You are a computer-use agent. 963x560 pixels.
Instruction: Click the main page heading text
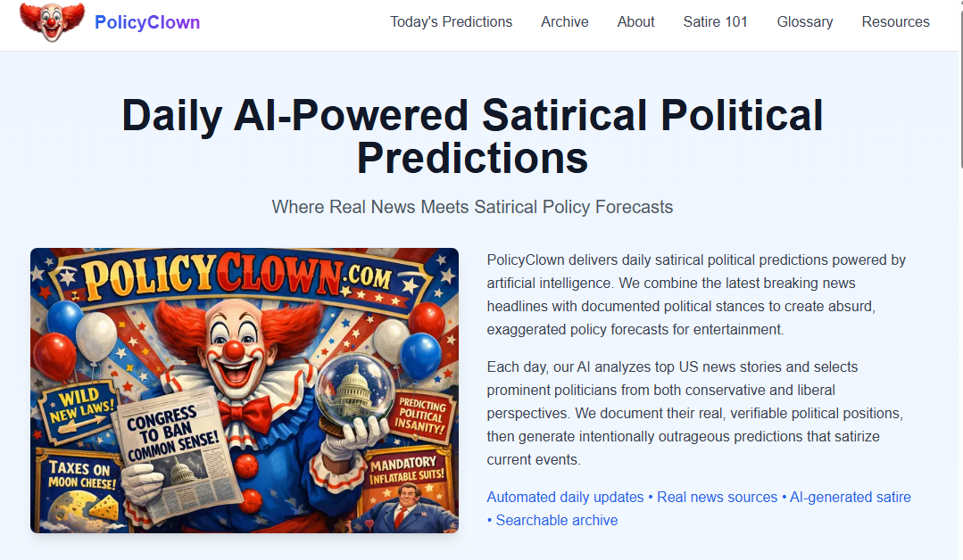point(472,136)
